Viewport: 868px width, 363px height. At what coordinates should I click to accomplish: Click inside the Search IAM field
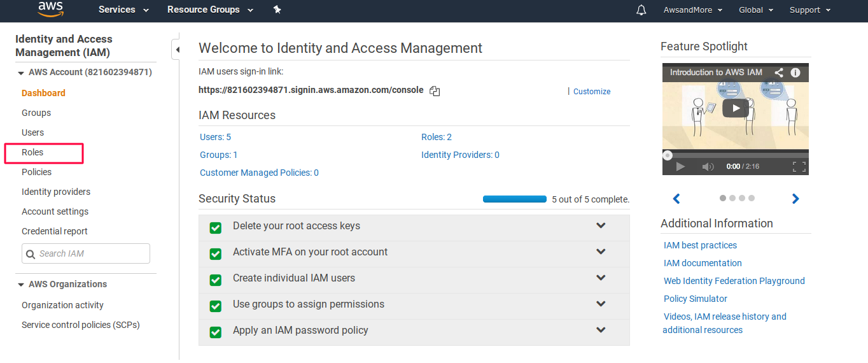pos(86,253)
